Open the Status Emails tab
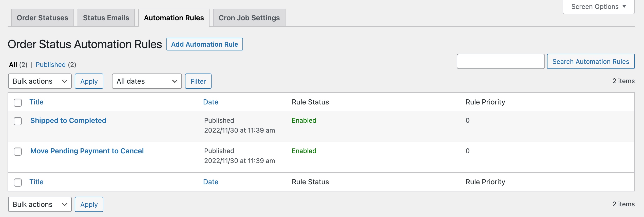Viewport: 644px width, 217px height. (106, 17)
